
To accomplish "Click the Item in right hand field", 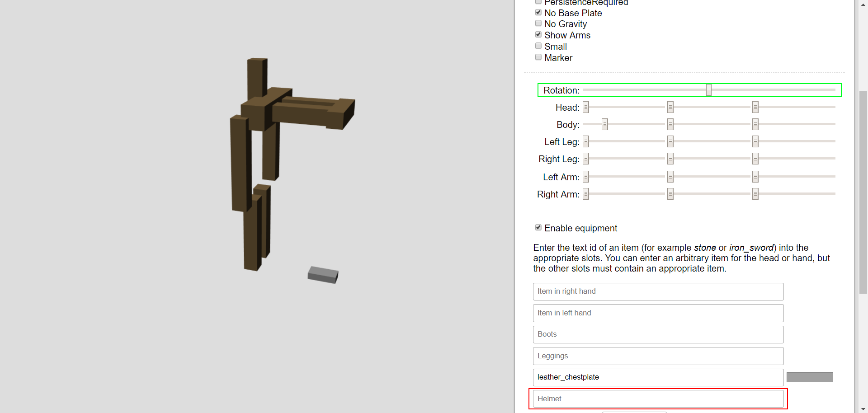I will click(x=658, y=291).
